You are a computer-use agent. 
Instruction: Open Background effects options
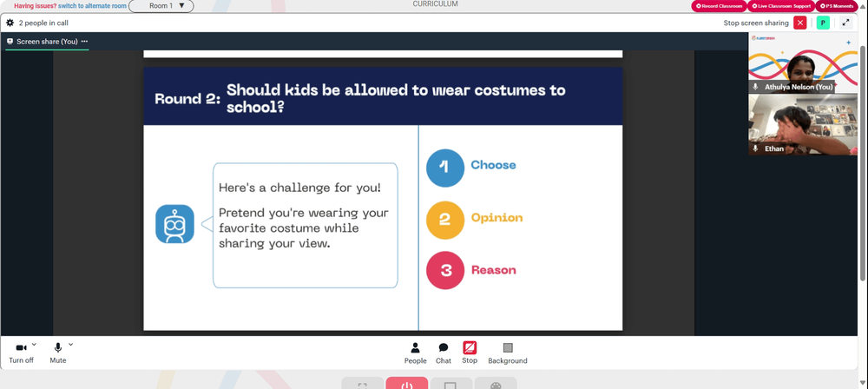coord(508,353)
